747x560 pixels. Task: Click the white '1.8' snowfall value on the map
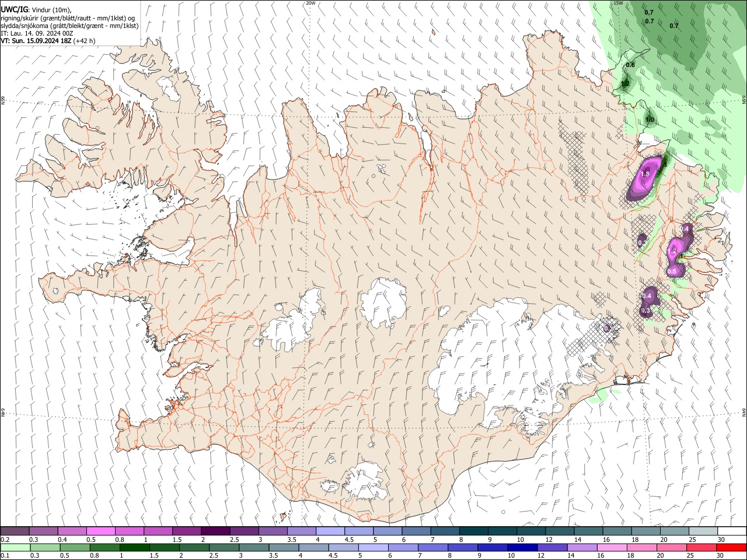click(x=645, y=174)
